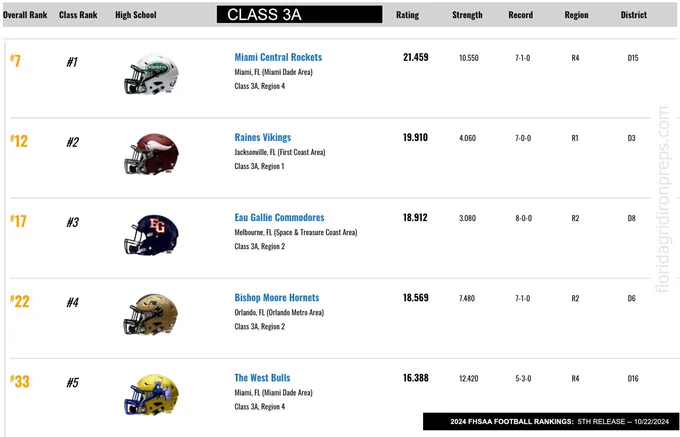The height and width of the screenshot is (437, 680).
Task: Open the Bishop Moore Hornets team link
Action: point(277,298)
